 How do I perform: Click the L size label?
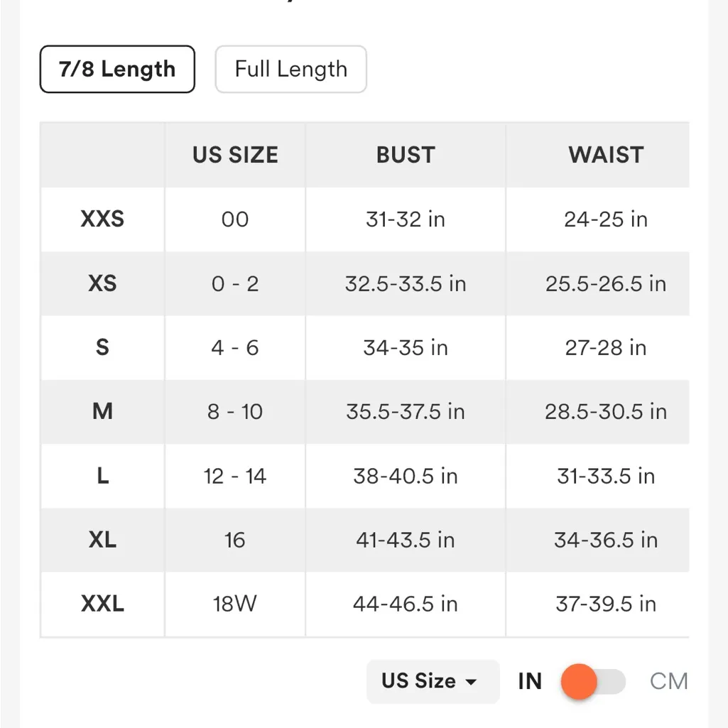coord(102,476)
